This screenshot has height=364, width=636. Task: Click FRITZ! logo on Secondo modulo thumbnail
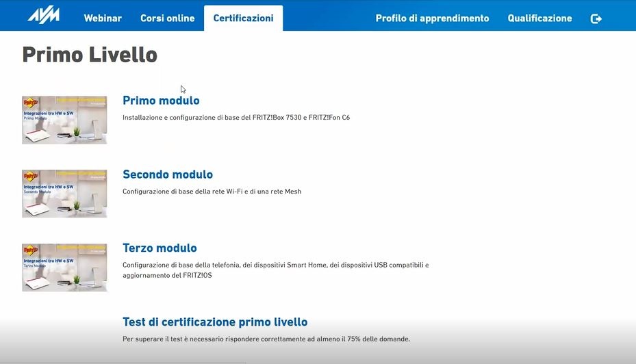point(30,177)
